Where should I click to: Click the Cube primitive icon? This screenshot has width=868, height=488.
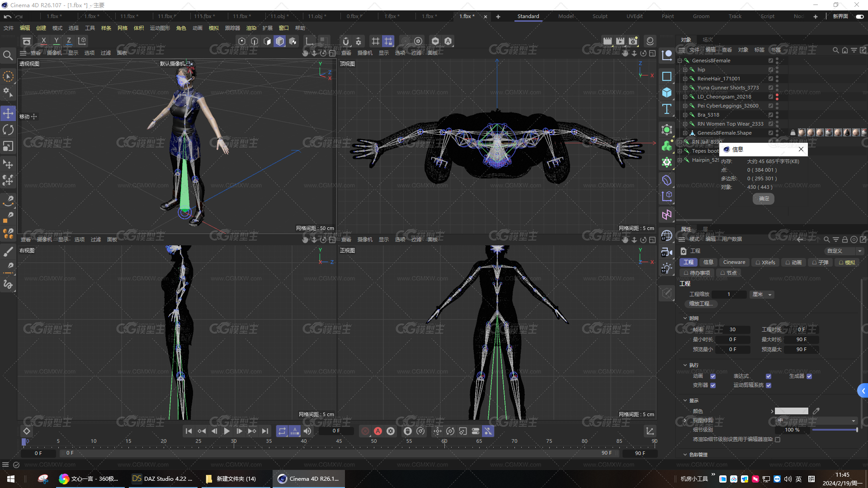(x=667, y=93)
